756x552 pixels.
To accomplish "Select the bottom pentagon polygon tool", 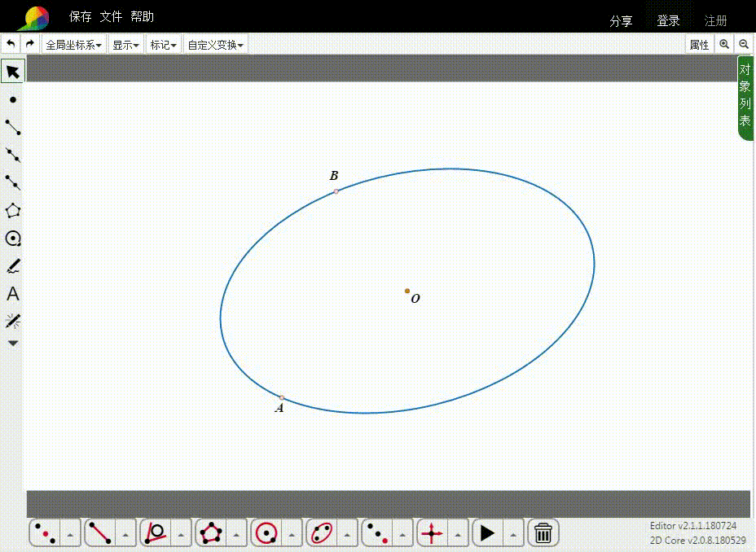I will click(211, 533).
